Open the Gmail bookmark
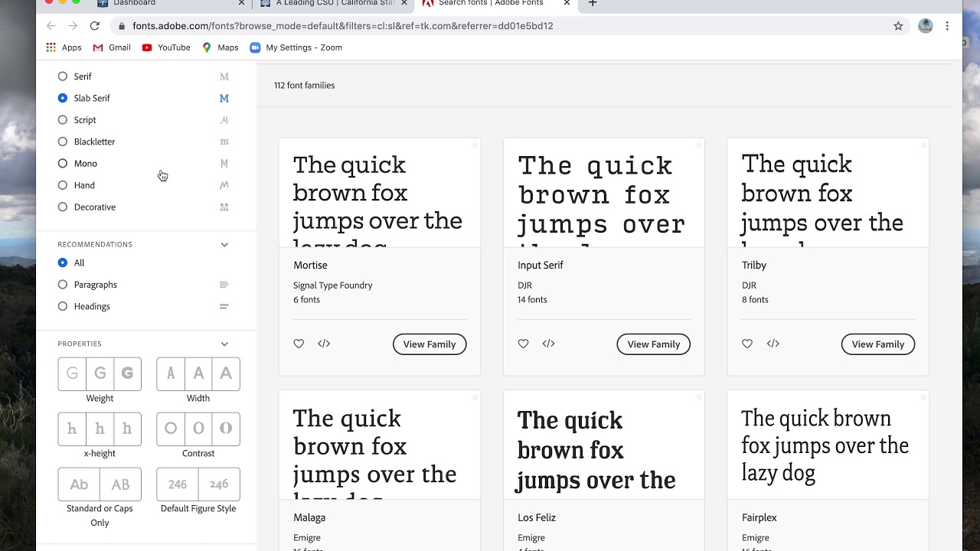 coord(112,47)
